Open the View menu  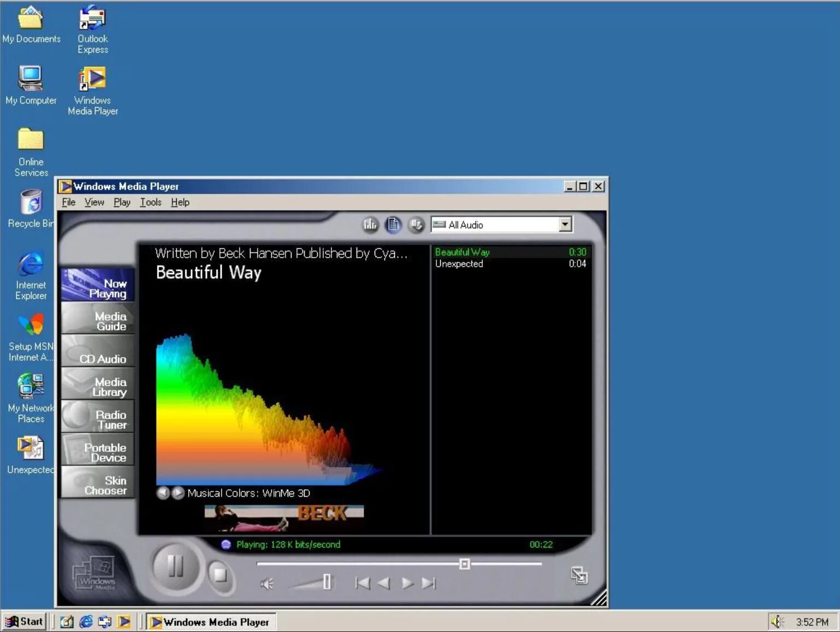point(94,202)
